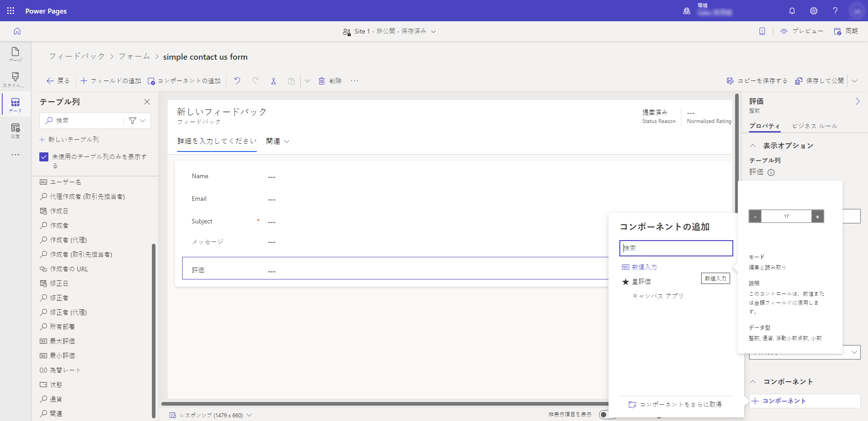Expand the Site 1 status dropdown

coord(434,31)
